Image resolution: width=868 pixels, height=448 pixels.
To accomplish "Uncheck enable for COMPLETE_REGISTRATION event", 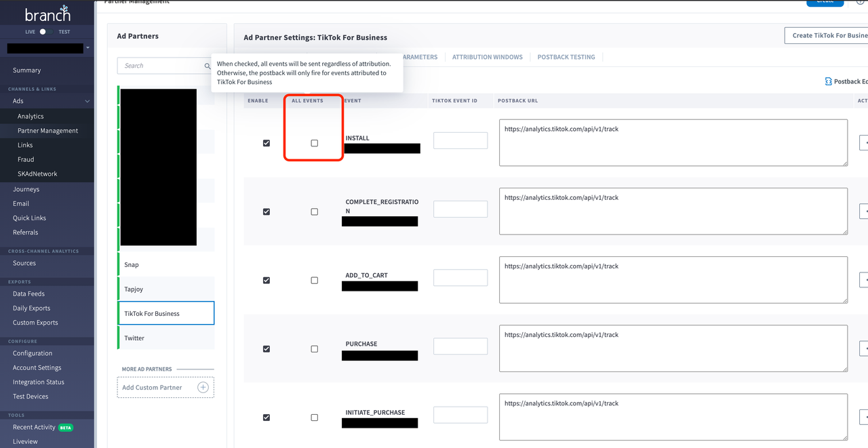I will point(267,212).
